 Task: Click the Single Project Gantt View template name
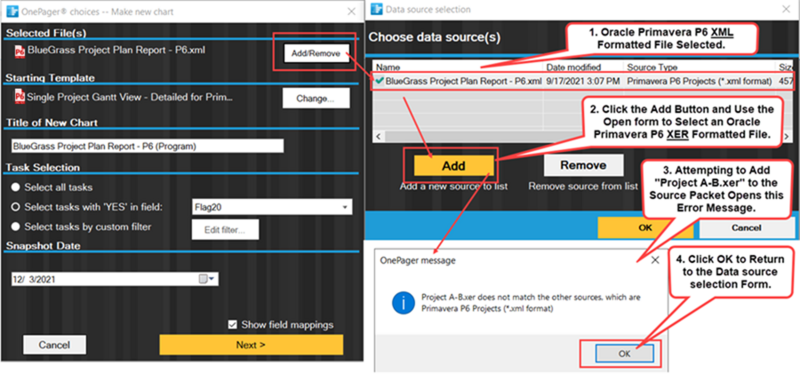[130, 96]
